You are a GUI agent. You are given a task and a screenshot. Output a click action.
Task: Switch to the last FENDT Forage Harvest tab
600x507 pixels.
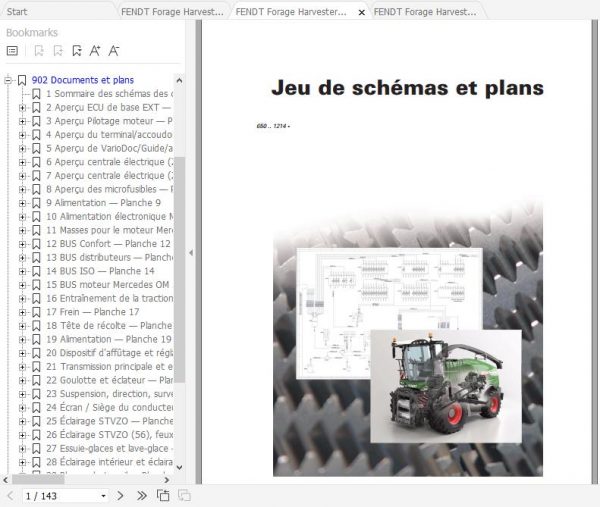tap(425, 12)
